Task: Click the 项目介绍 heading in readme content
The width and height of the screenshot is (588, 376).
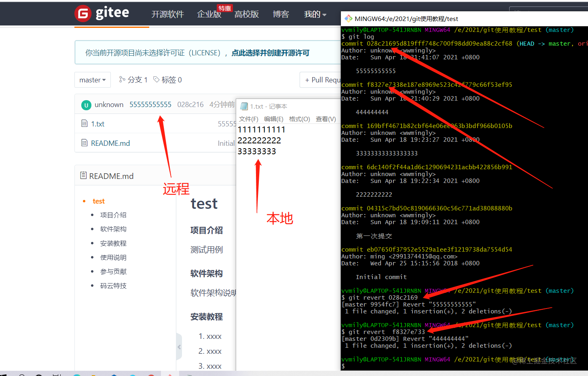Action: [x=207, y=230]
